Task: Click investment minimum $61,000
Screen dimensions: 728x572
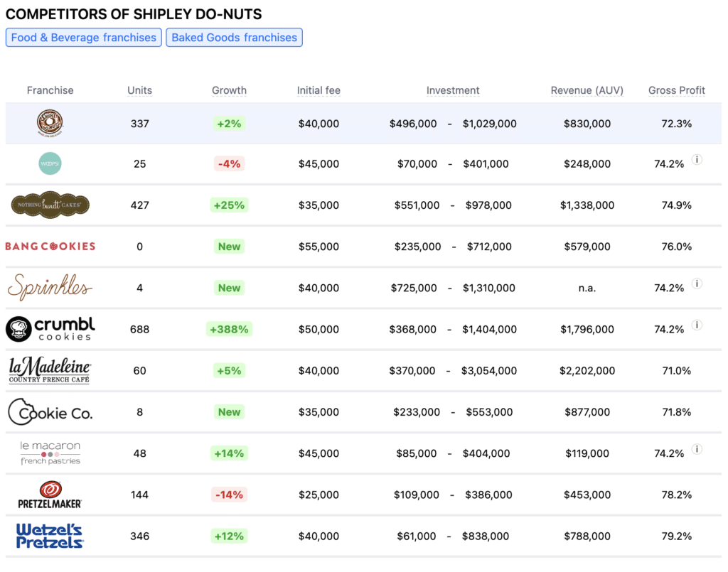Action: tap(417, 536)
